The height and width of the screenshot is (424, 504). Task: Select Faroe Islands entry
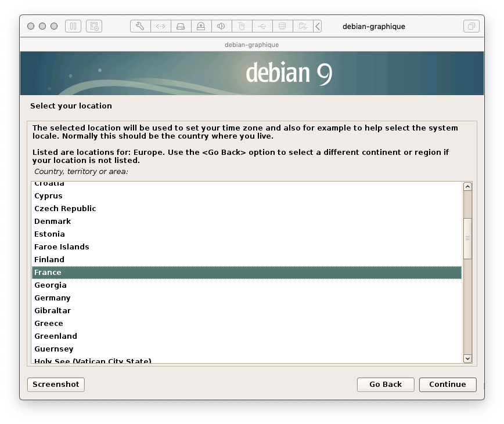247,247
